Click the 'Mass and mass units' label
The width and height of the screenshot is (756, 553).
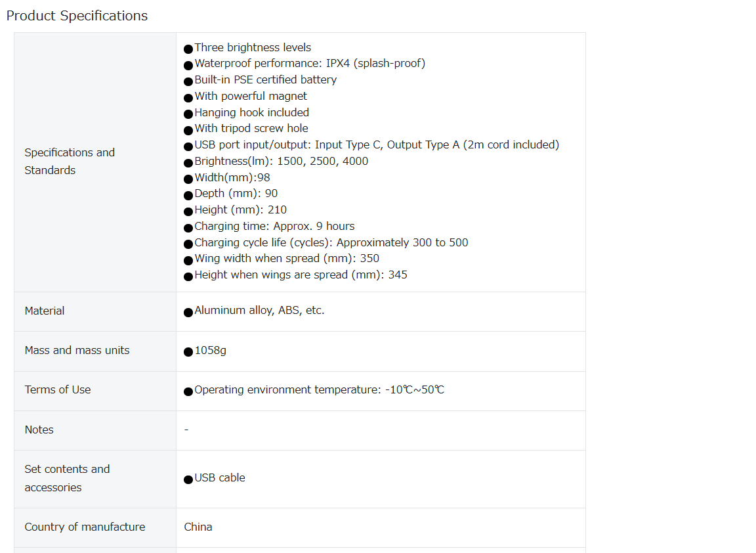pyautogui.click(x=77, y=350)
